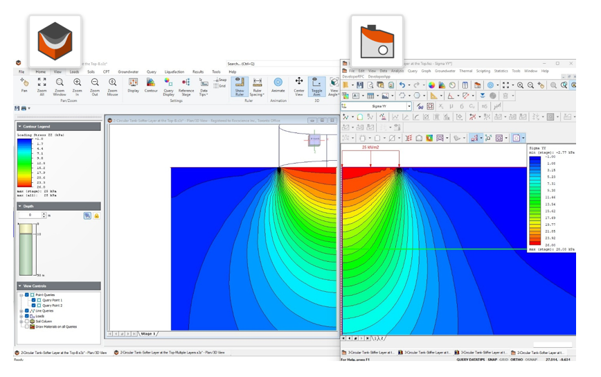Viewport: 601px width, 377px height.
Task: Click the Stage 1 tab below plot
Action: point(148,334)
